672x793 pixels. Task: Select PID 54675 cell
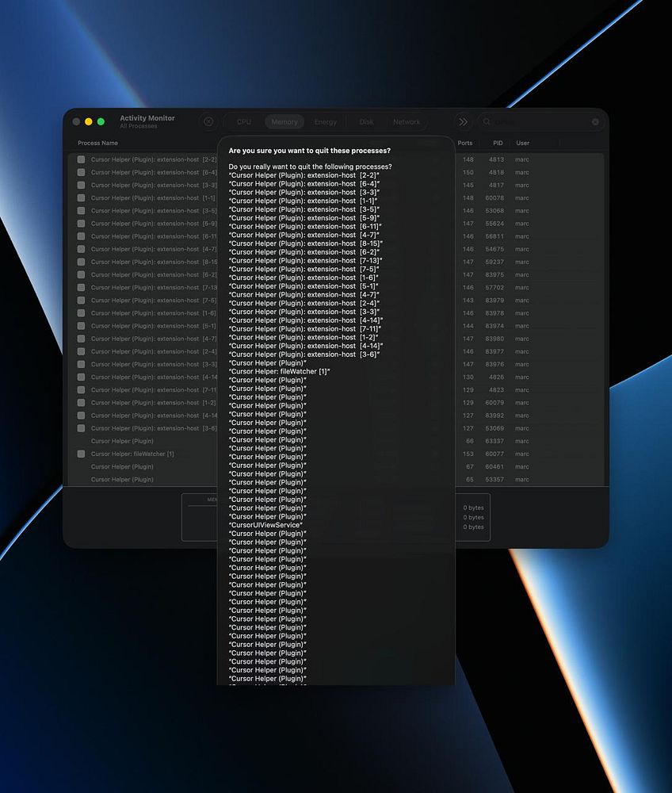click(x=494, y=249)
